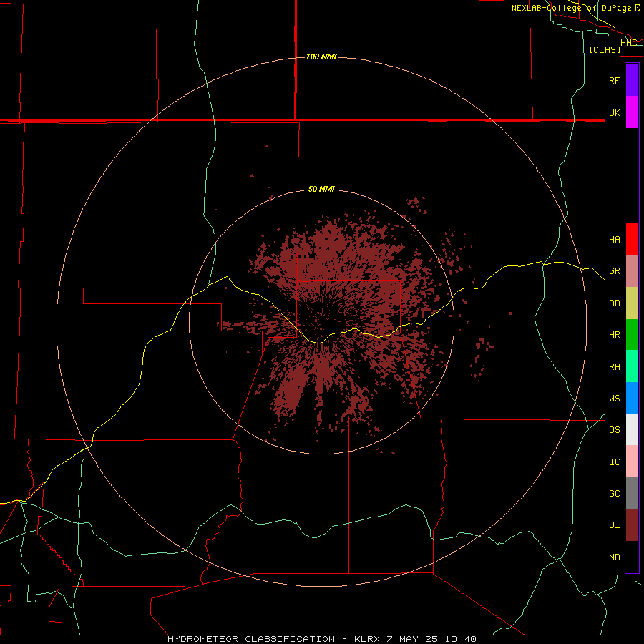Click the HR legend label
Image resolution: width=644 pixels, height=644 pixels.
(614, 335)
